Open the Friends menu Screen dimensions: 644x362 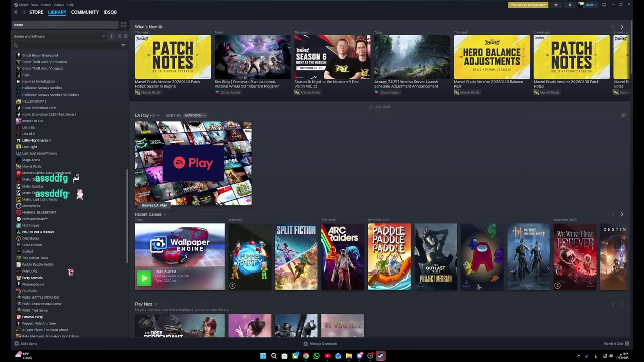(x=46, y=5)
